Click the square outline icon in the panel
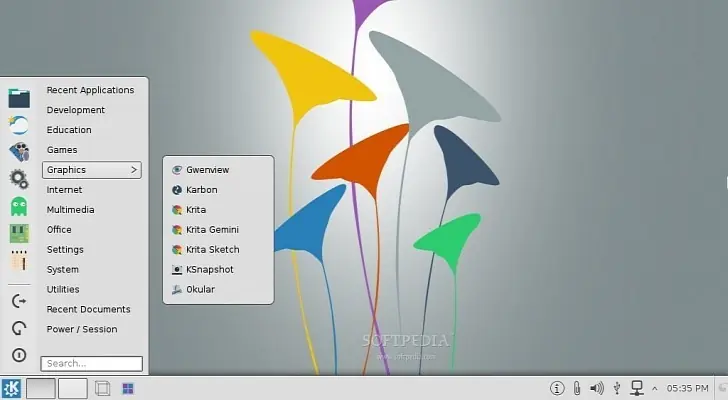 (x=103, y=388)
